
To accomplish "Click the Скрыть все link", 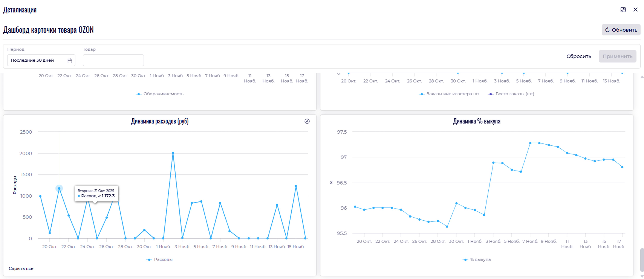I will (x=21, y=268).
